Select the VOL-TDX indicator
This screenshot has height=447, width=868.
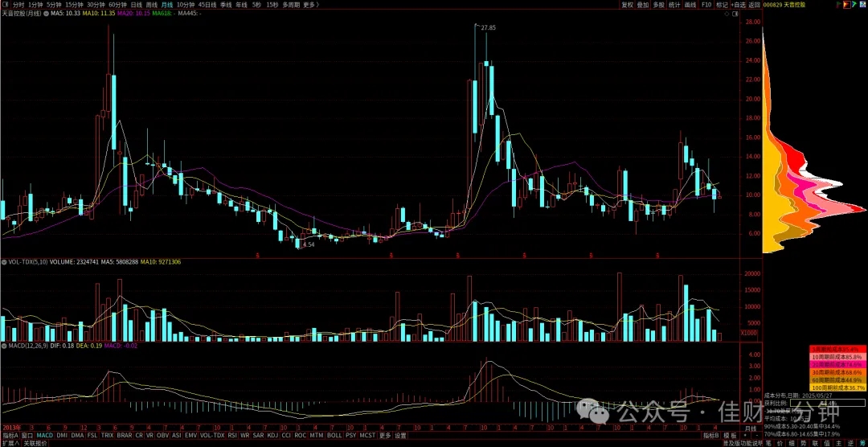[212, 436]
